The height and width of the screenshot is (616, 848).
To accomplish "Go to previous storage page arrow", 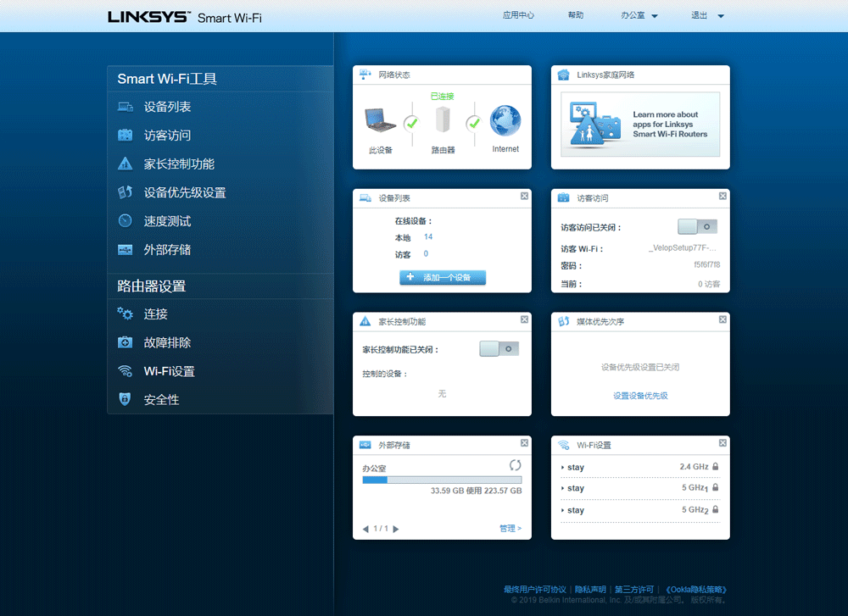I will (x=365, y=529).
